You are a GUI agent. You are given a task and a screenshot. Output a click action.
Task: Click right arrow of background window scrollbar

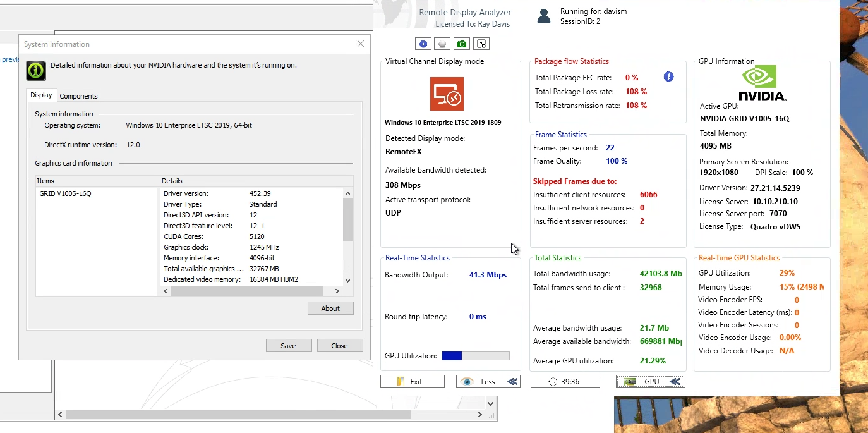tap(480, 415)
